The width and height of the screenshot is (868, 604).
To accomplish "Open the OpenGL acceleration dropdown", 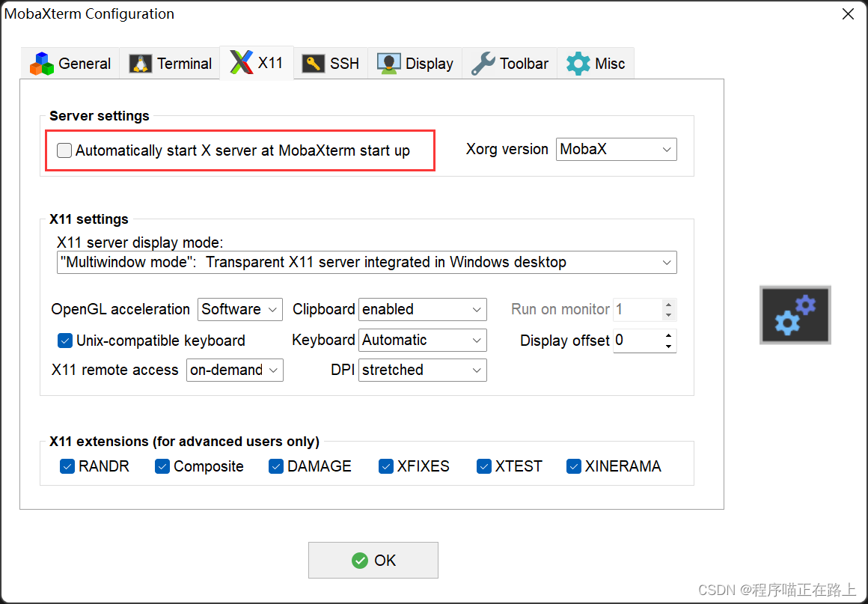I will click(x=239, y=309).
